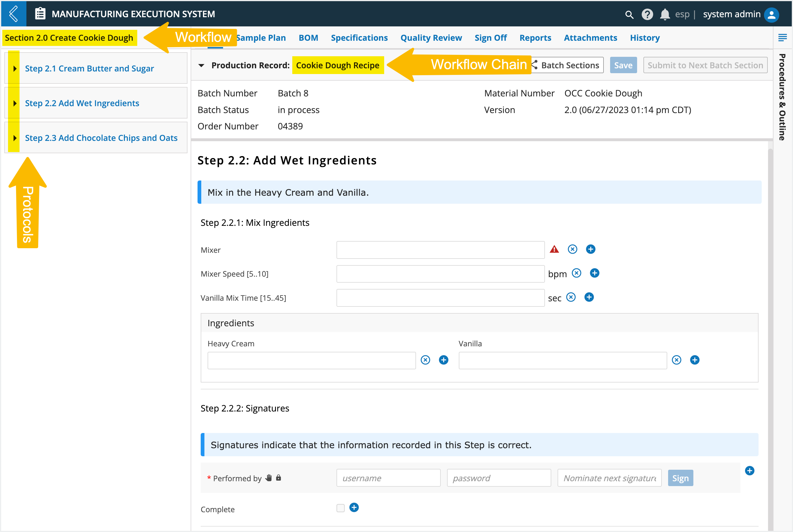This screenshot has width=793, height=532.
Task: Click the plus icon beside the signature row
Action: pos(750,471)
